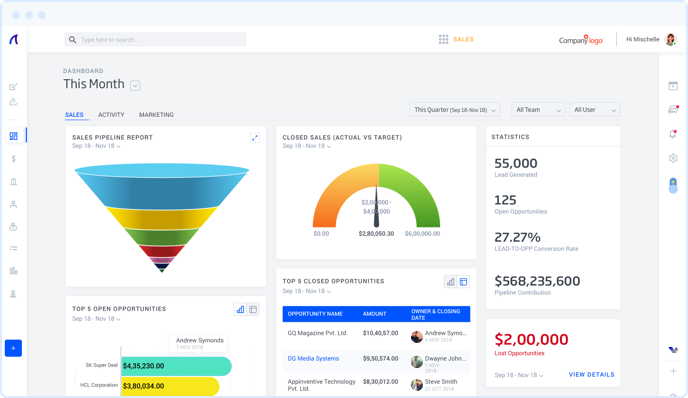This screenshot has height=398, width=688.
Task: Open the money bag icon in sidebar
Action: coord(14,227)
